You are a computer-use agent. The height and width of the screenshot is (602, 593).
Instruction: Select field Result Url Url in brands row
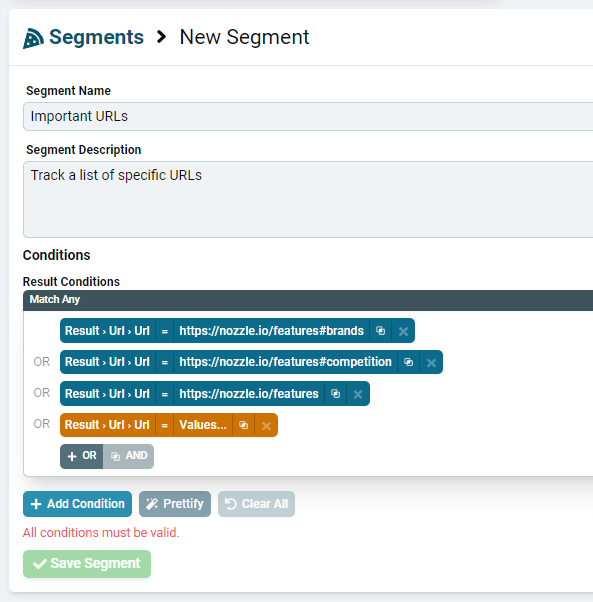[107, 331]
